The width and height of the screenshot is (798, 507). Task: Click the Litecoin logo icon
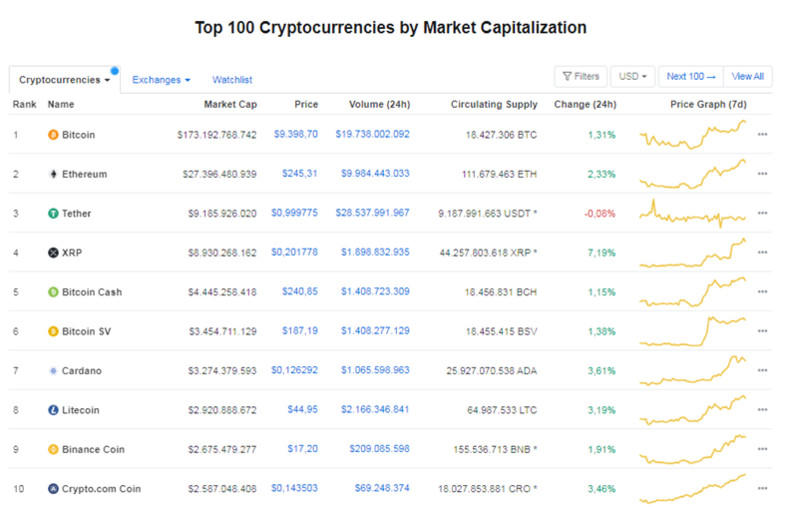pyautogui.click(x=53, y=410)
